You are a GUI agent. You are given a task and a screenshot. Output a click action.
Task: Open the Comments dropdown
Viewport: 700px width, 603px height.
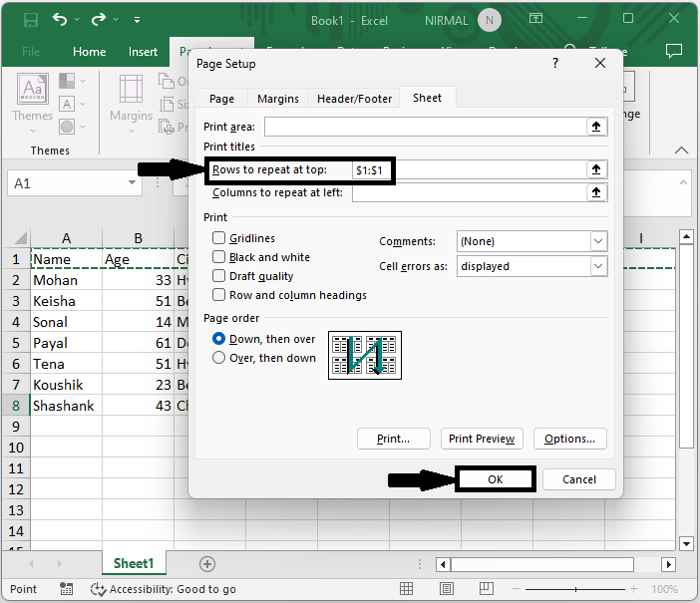click(597, 241)
